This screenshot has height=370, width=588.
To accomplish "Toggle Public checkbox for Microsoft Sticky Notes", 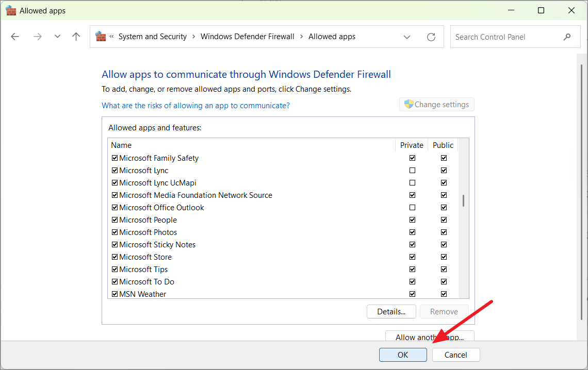I will click(x=444, y=245).
